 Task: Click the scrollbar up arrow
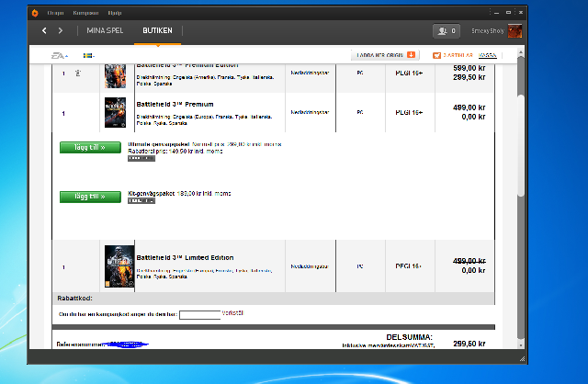coord(521,51)
